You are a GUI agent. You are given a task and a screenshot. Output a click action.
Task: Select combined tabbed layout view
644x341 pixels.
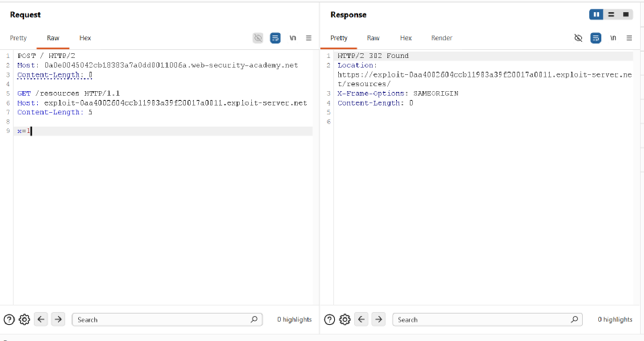tap(625, 15)
